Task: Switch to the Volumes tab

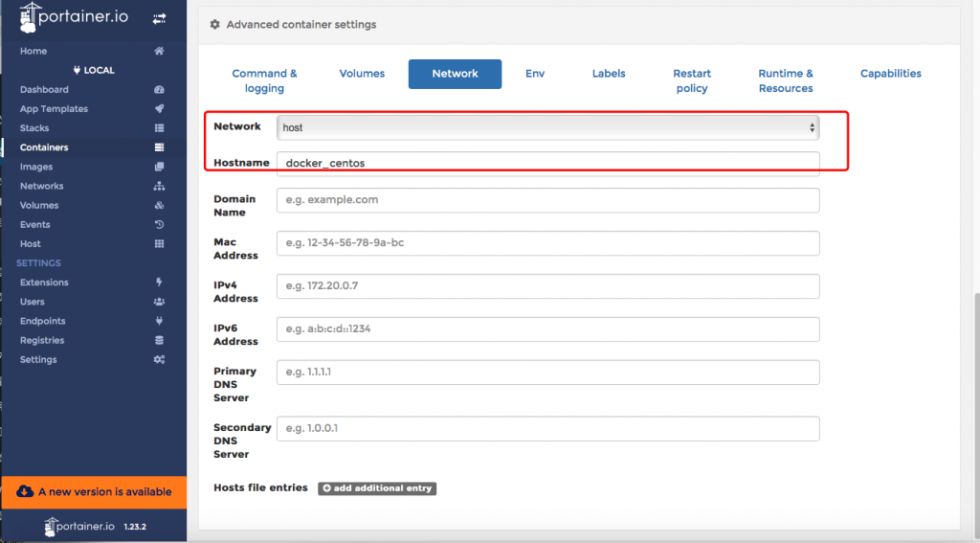Action: tap(362, 74)
